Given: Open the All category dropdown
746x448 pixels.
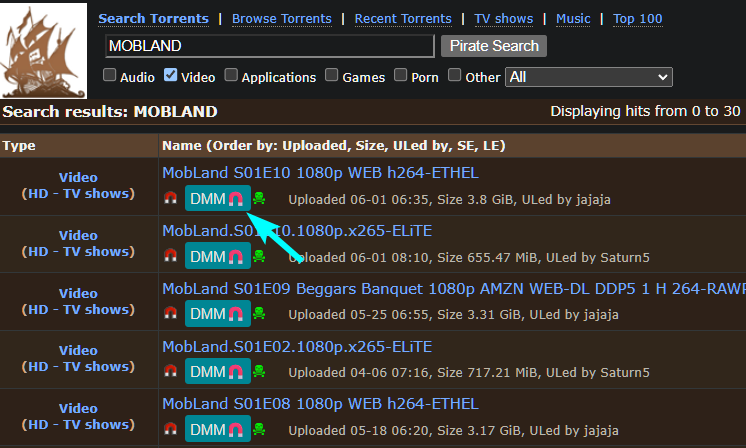Looking at the screenshot, I should tap(589, 77).
